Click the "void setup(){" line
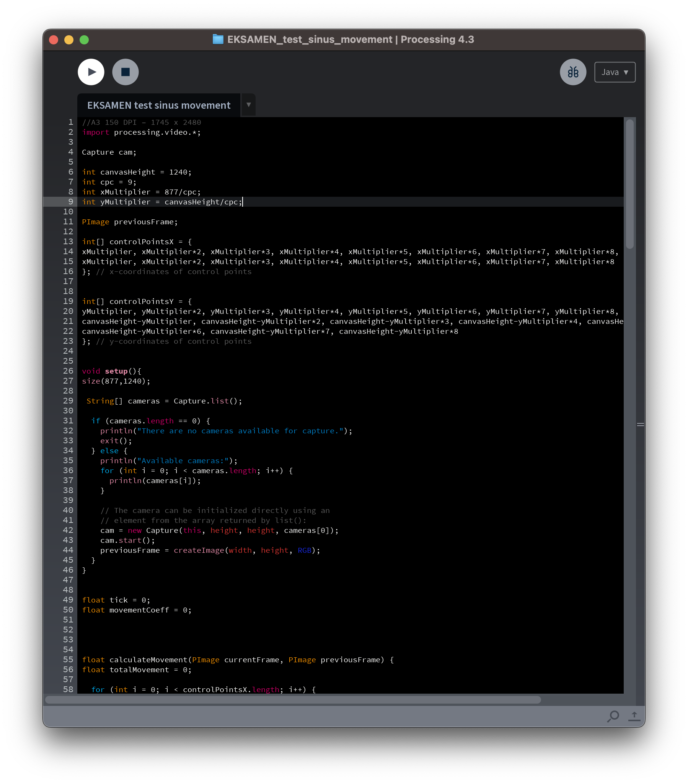This screenshot has height=784, width=688. click(x=112, y=371)
